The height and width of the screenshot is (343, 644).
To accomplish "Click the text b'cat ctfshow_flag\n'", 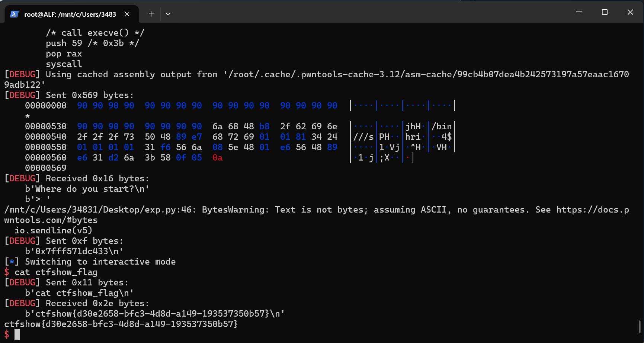I will coord(79,293).
